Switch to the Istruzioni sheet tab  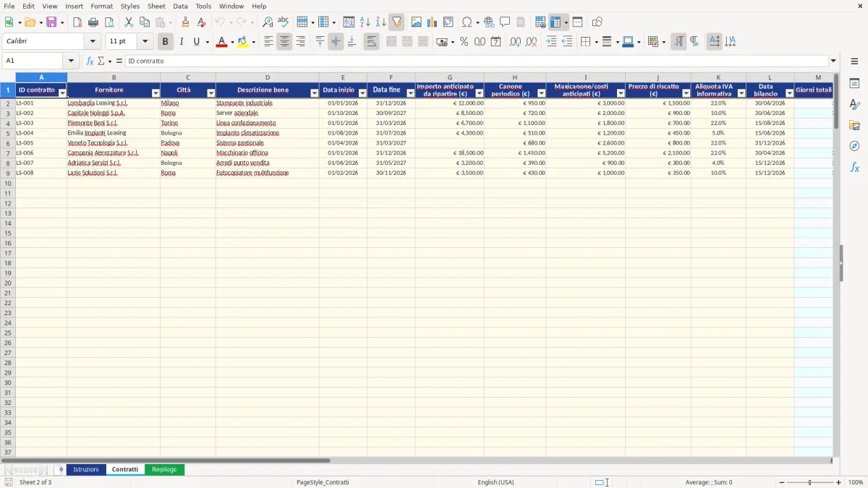[x=86, y=469]
